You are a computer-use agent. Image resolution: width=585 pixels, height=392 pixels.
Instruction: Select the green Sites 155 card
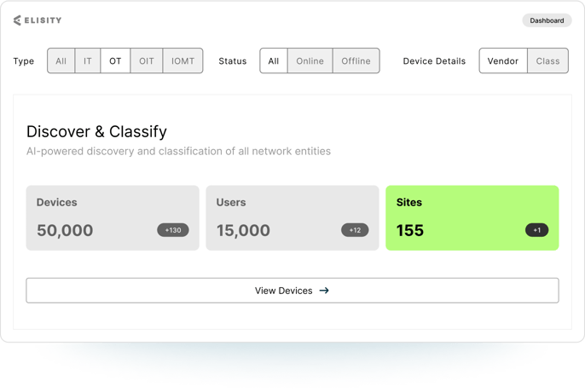point(472,218)
